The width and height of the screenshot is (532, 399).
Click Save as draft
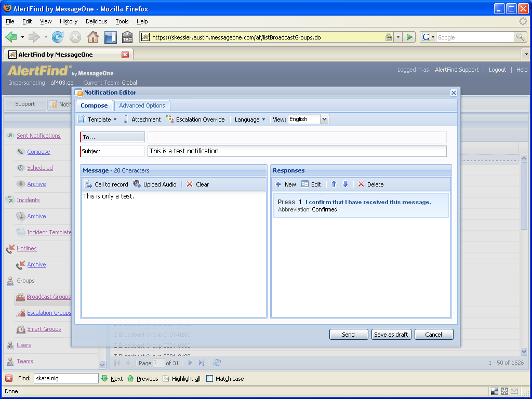pyautogui.click(x=391, y=334)
